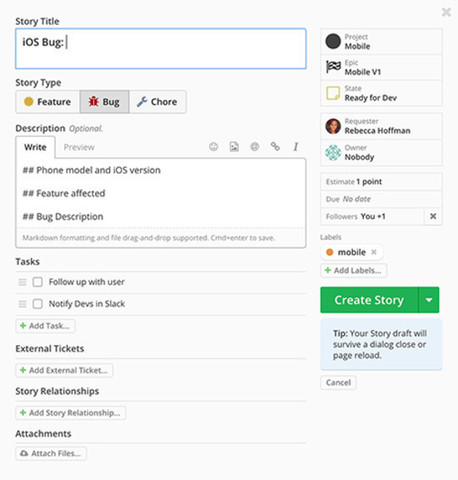Viewport: 458px width, 480px height.
Task: Open the Create Story dropdown arrow
Action: [429, 300]
